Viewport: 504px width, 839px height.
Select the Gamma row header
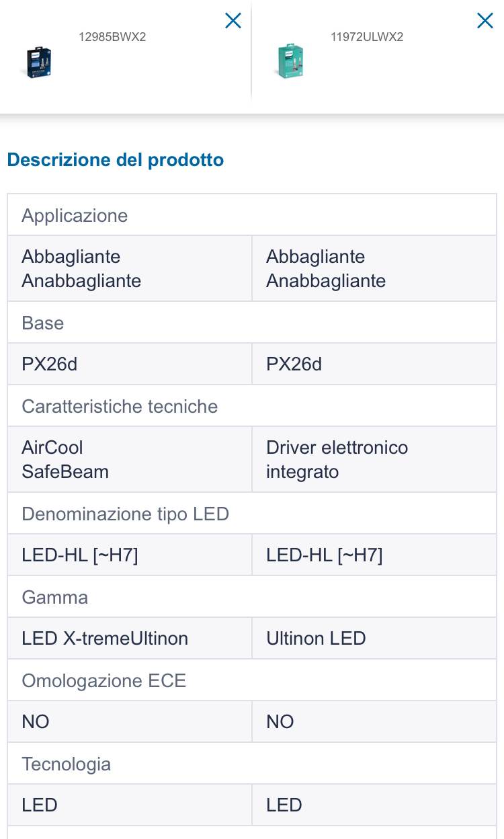pyautogui.click(x=55, y=598)
